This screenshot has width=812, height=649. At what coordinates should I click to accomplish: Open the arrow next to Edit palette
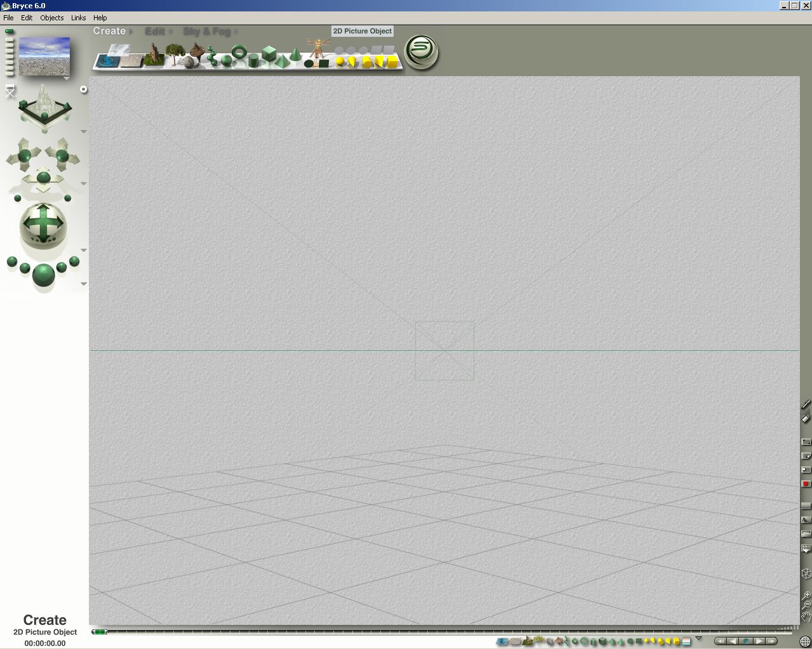tap(170, 31)
